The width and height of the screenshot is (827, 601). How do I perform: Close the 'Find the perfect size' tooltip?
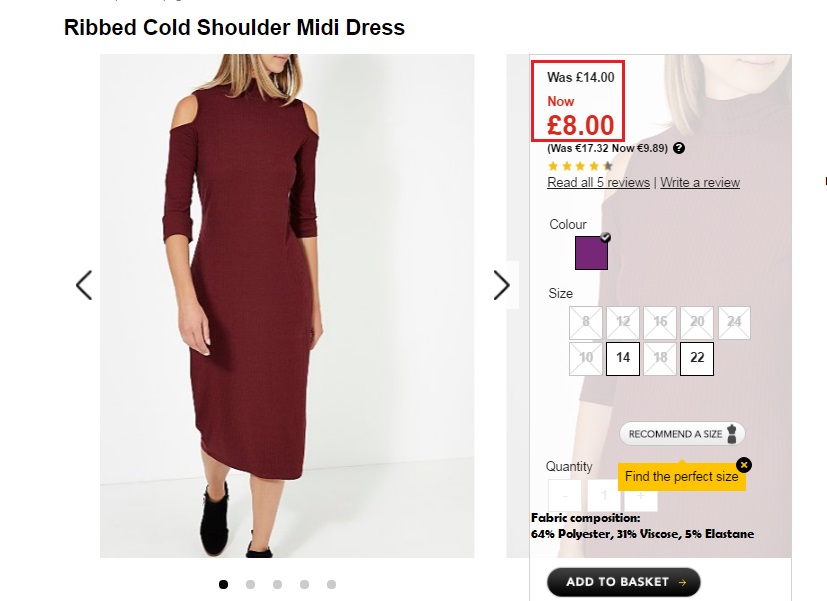click(743, 465)
